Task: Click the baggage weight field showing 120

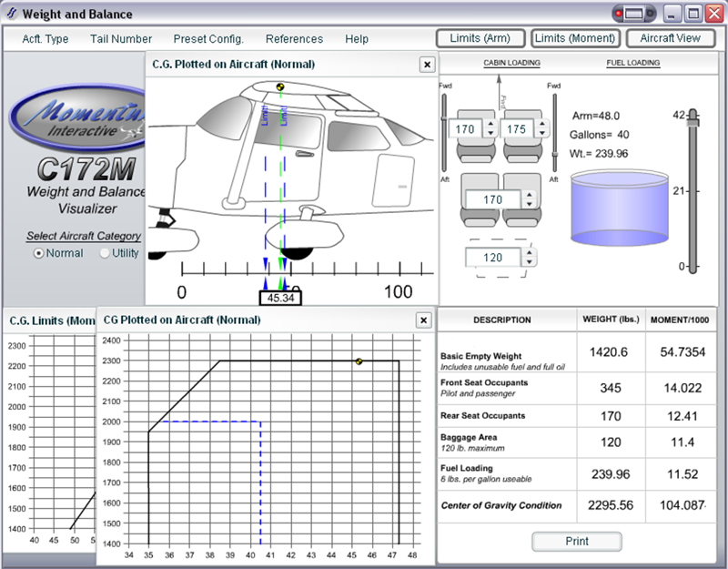Action: 494,258
